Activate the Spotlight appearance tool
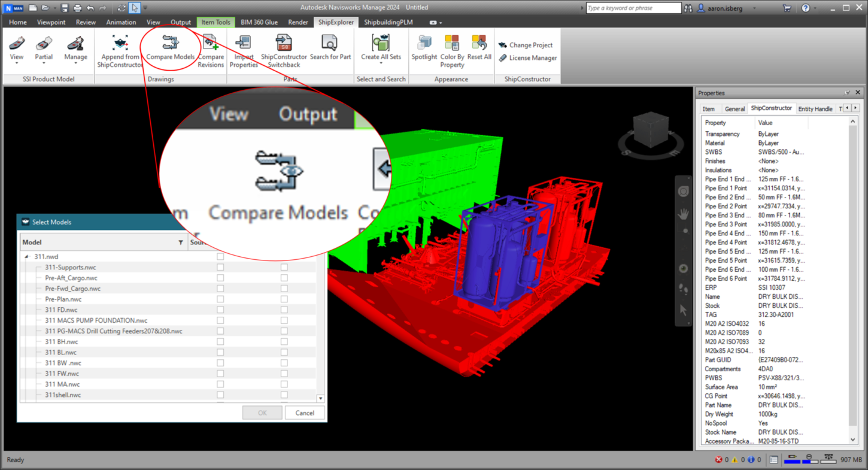The height and width of the screenshot is (470, 868). click(424, 43)
